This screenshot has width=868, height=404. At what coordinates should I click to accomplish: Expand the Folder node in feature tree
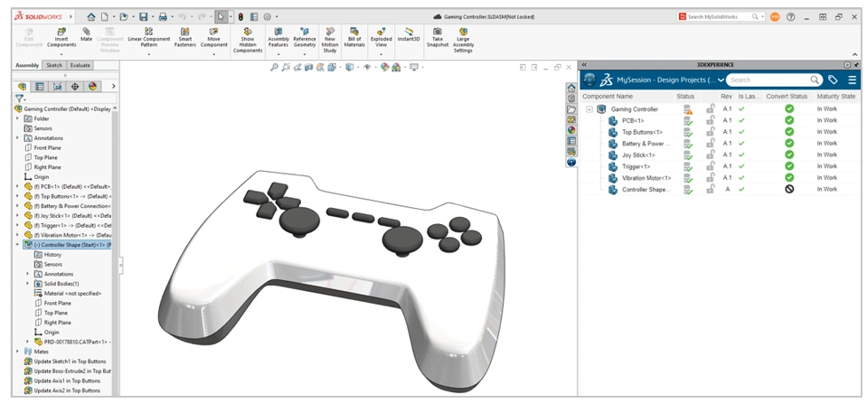[x=17, y=118]
